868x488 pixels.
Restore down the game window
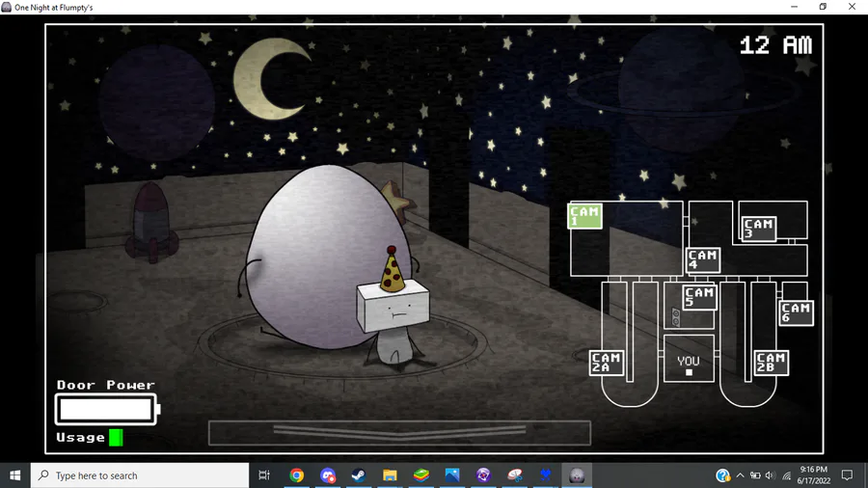[824, 7]
